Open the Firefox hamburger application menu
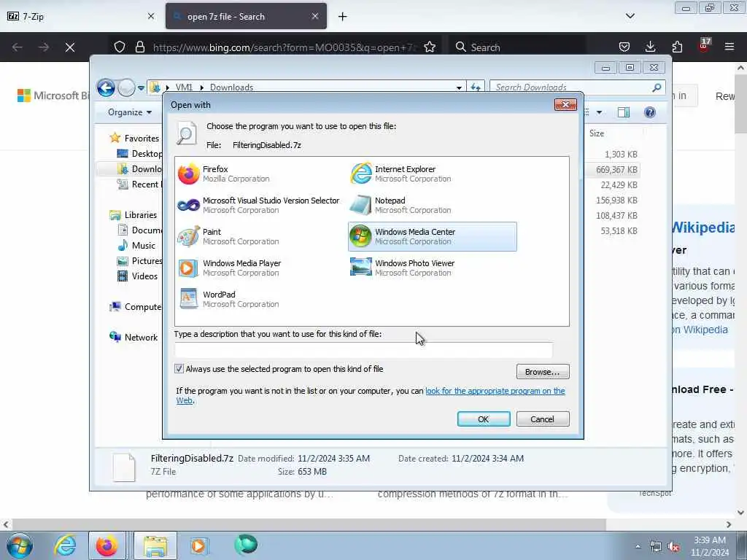Viewport: 747px width, 560px height. [729, 47]
